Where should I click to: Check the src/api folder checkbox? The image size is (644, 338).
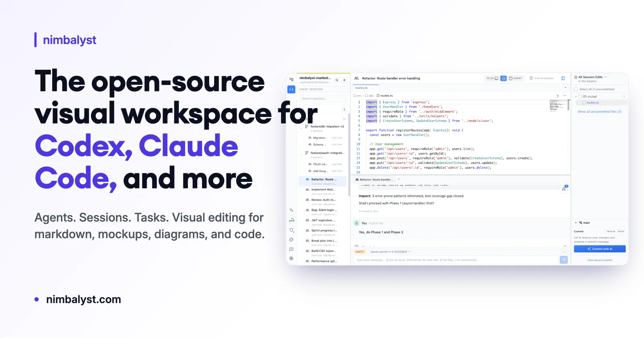(580, 97)
